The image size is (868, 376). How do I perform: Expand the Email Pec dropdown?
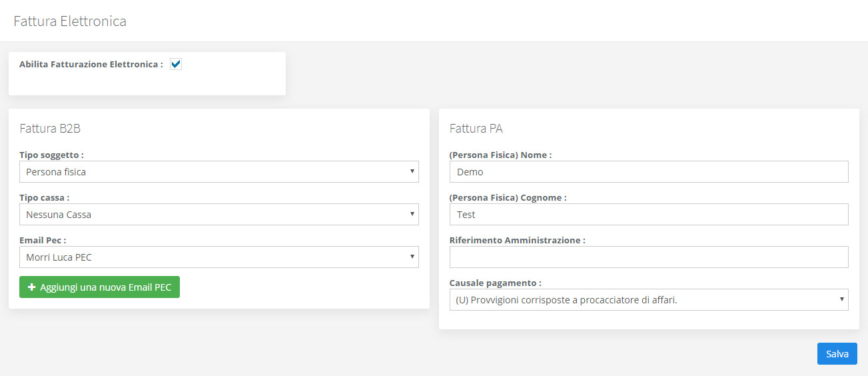[219, 257]
